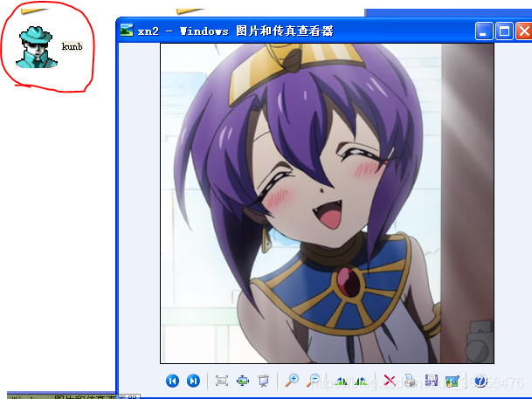Image resolution: width=532 pixels, height=399 pixels.
Task: Open Help with the question mark icon
Action: [x=480, y=381]
